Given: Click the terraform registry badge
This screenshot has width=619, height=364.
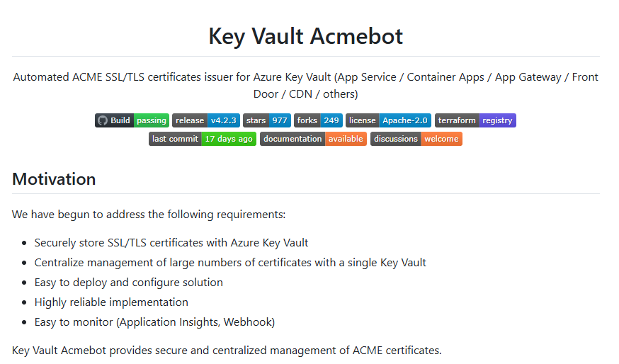Looking at the screenshot, I should coord(475,120).
